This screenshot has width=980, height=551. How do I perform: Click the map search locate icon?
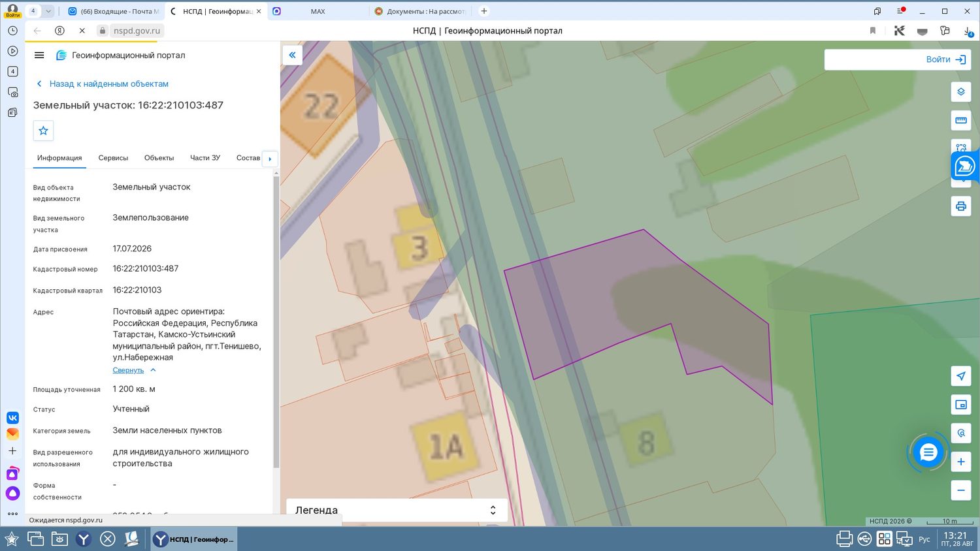click(x=961, y=433)
